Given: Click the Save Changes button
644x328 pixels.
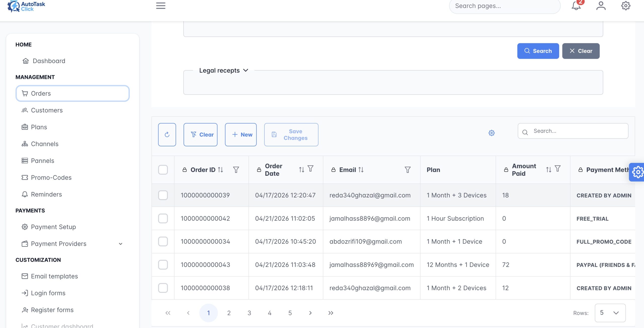Looking at the screenshot, I should [291, 134].
